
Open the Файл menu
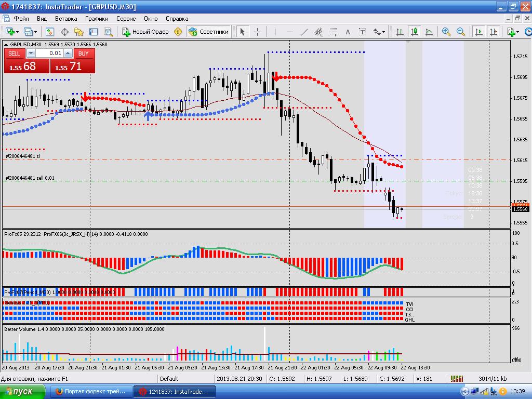coord(21,19)
